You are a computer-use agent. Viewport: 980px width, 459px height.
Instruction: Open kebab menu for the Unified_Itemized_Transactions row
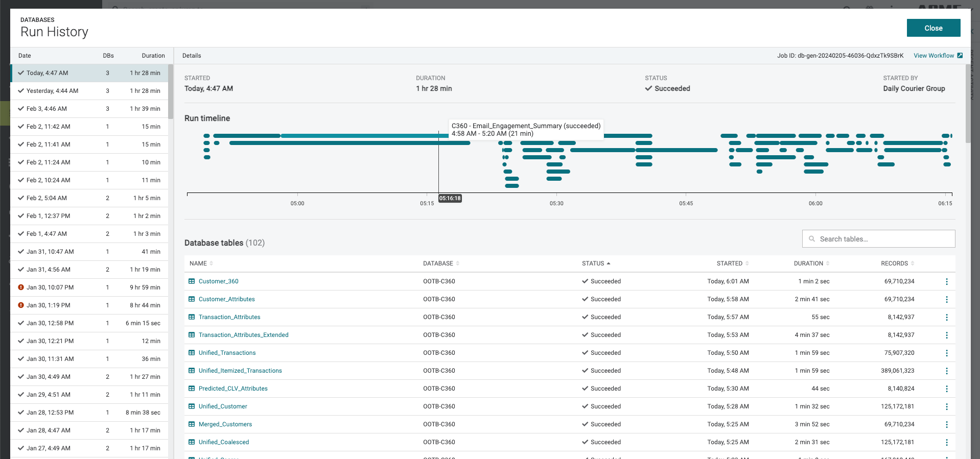pos(946,371)
